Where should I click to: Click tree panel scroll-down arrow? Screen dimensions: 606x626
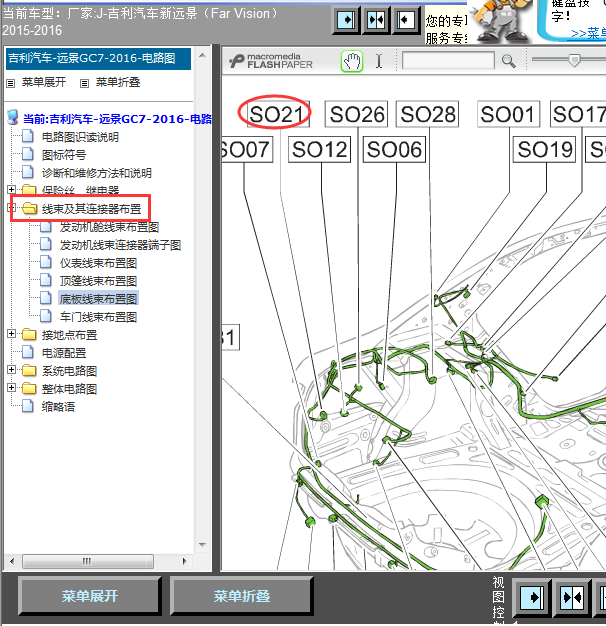click(202, 545)
